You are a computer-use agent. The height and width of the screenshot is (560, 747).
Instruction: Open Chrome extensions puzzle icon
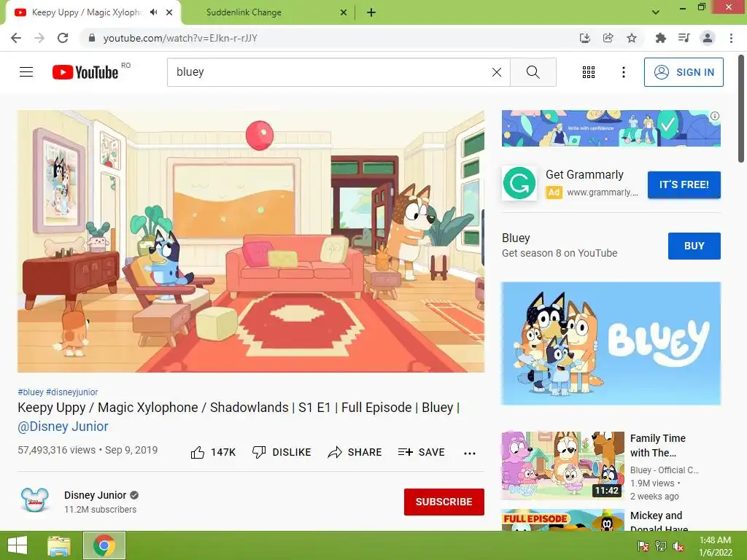pos(660,38)
